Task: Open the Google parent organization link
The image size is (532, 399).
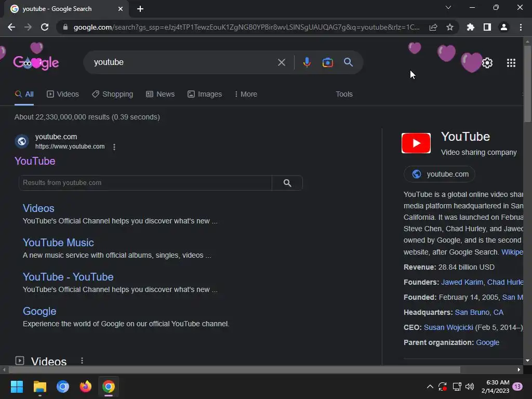Action: pyautogui.click(x=487, y=343)
